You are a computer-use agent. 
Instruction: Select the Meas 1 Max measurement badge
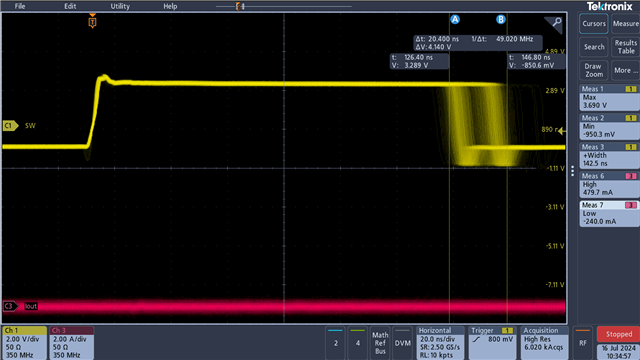(x=609, y=98)
